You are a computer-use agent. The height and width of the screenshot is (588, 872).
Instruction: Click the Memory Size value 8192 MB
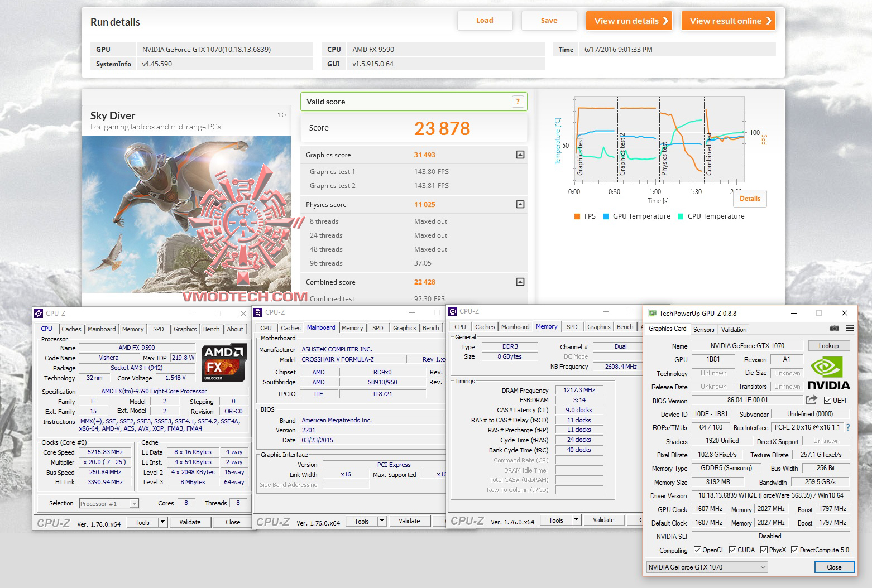coord(717,482)
